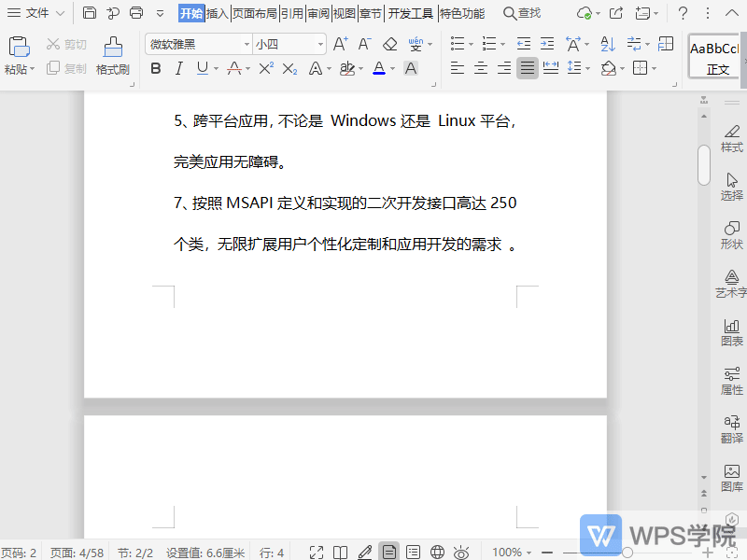Switch to the 视图 (View) tab
Screen dimensions: 747x560
pyautogui.click(x=345, y=13)
